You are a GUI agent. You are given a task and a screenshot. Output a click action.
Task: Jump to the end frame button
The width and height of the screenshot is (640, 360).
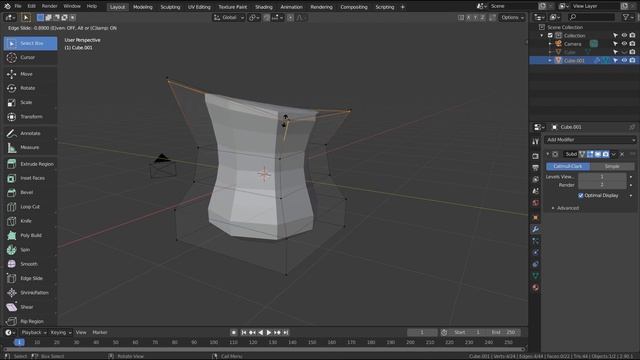tap(286, 333)
